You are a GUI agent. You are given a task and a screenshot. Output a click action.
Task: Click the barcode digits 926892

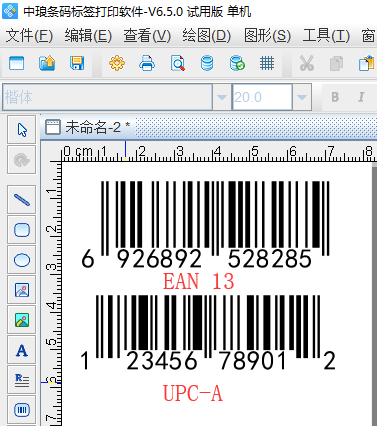(x=160, y=259)
